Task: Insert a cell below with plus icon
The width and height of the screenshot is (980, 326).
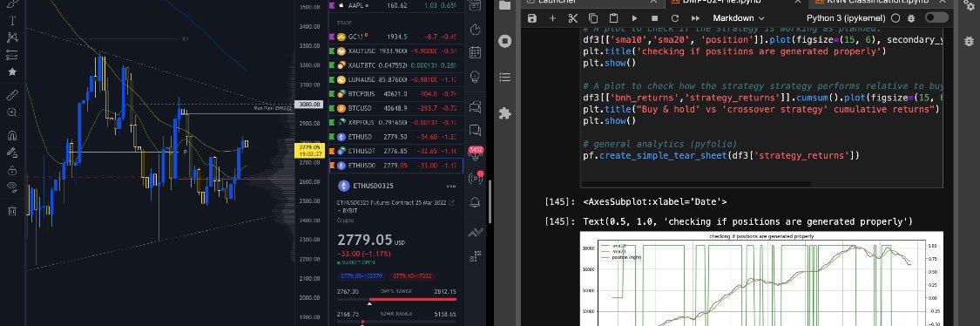Action: [x=552, y=18]
